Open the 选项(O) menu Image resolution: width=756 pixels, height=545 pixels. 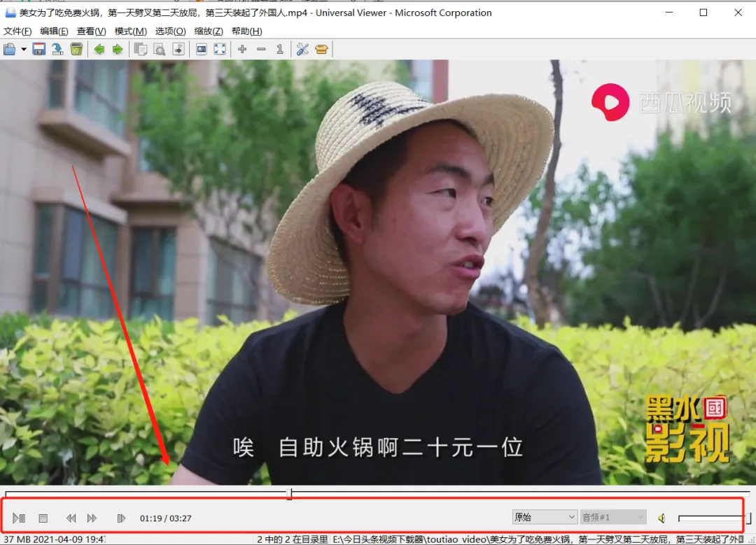[170, 31]
